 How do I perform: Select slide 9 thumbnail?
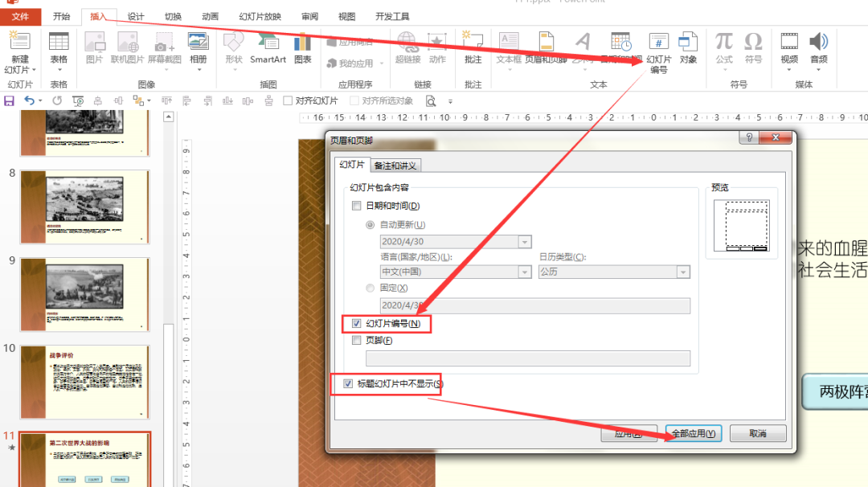(x=84, y=294)
